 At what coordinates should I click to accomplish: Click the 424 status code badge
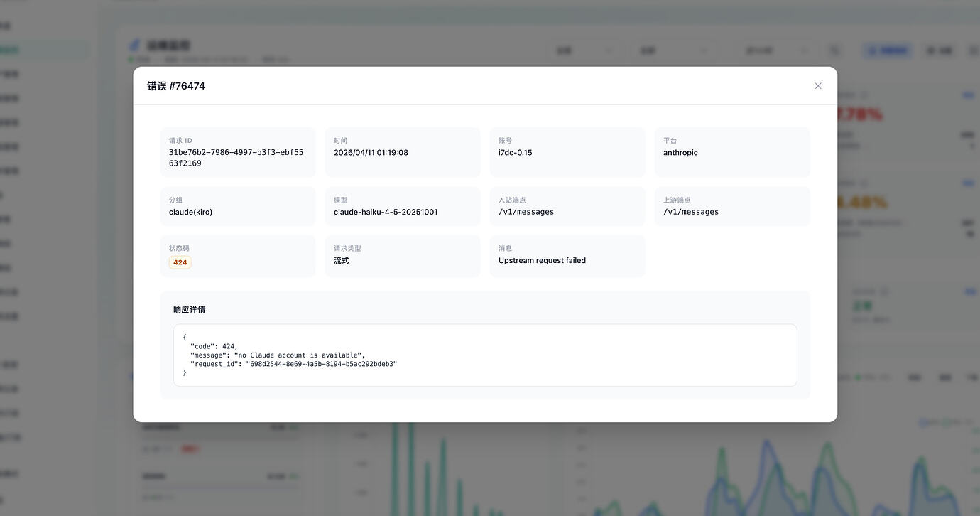[180, 262]
